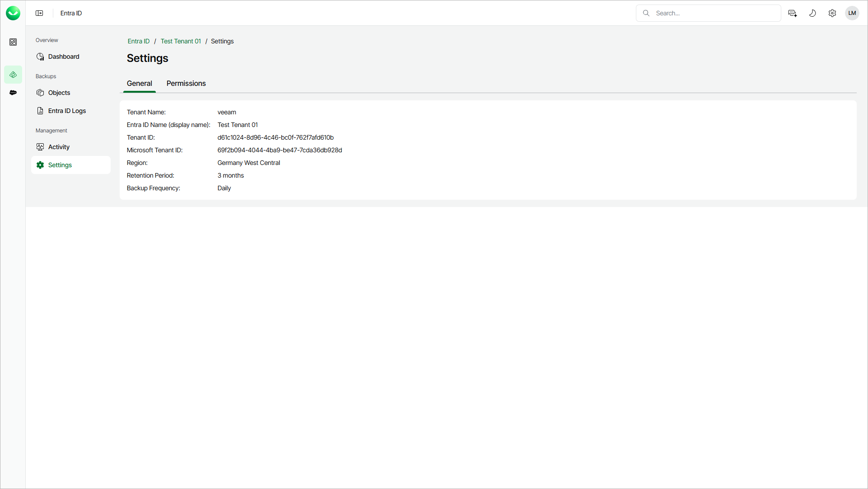The height and width of the screenshot is (489, 868).
Task: Open Entra ID Logs page
Action: (67, 111)
